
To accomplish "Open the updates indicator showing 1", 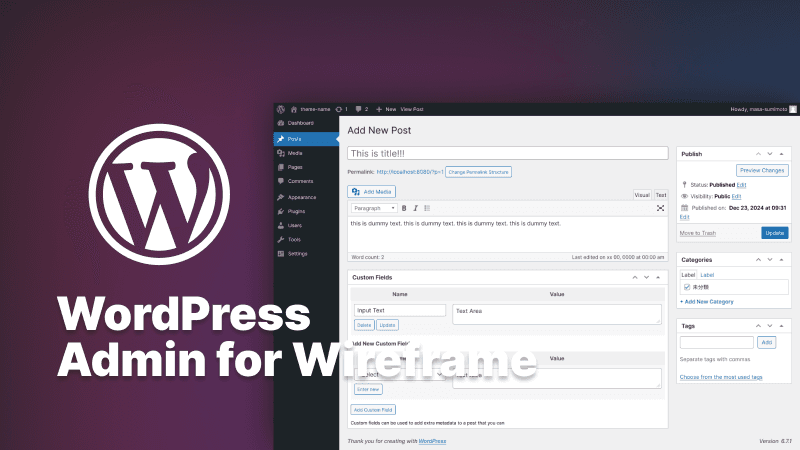I will tap(342, 109).
